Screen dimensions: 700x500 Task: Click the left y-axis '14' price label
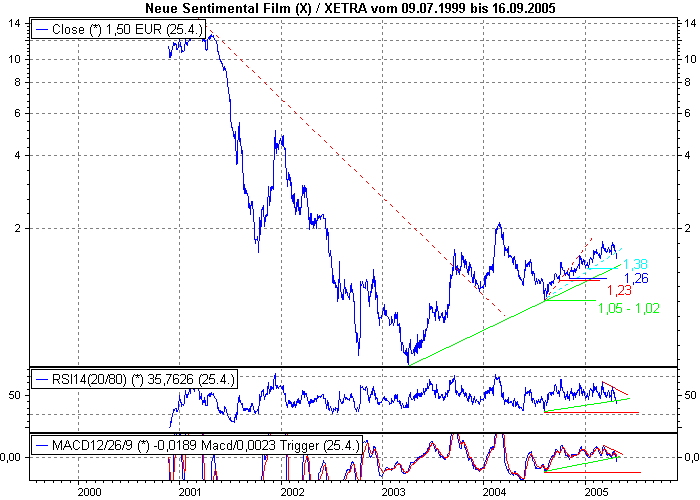[14, 23]
